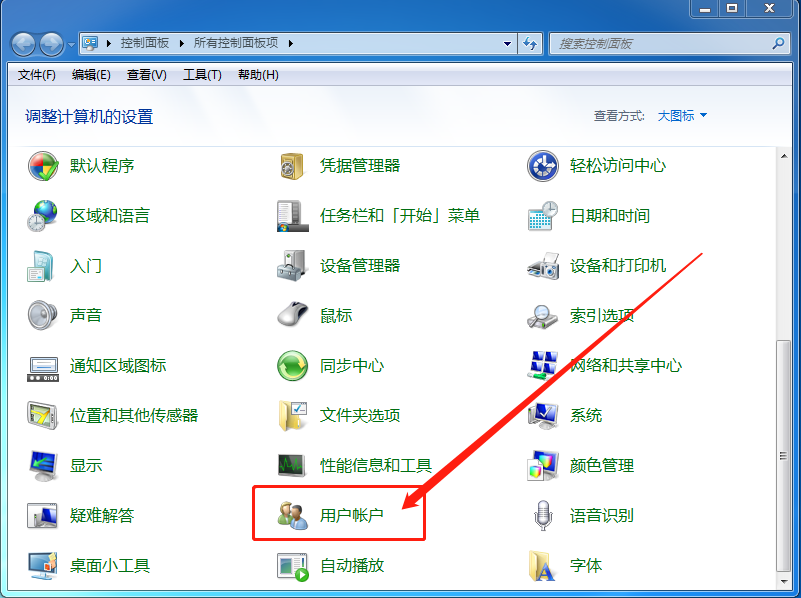Expand the address bar history dropdown arrow

pyautogui.click(x=508, y=44)
